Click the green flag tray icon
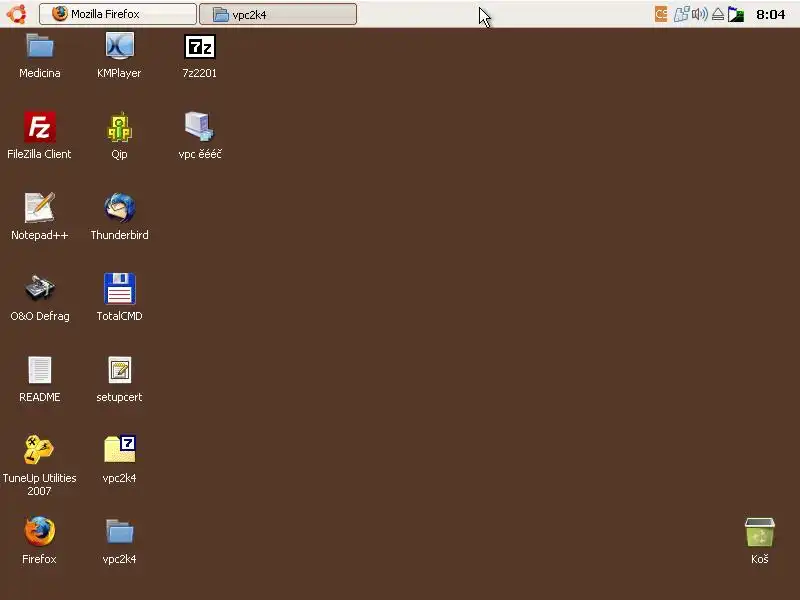The height and width of the screenshot is (600, 800). pyautogui.click(x=736, y=14)
